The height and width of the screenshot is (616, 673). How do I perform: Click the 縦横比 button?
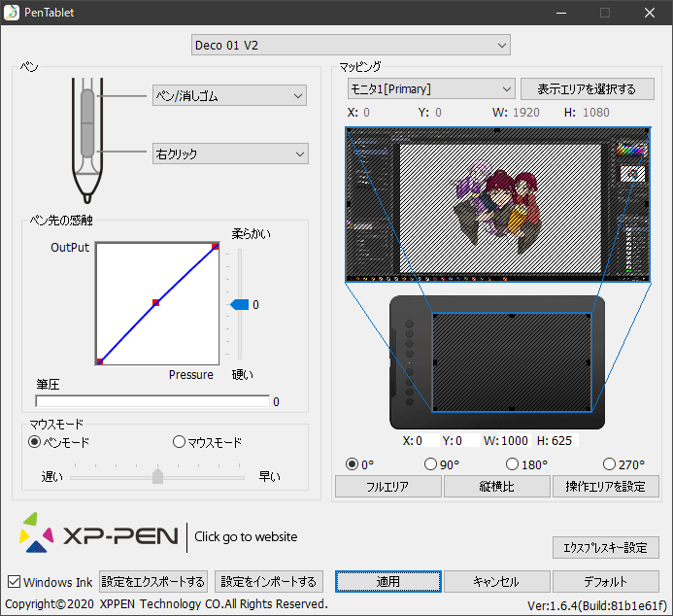[496, 487]
